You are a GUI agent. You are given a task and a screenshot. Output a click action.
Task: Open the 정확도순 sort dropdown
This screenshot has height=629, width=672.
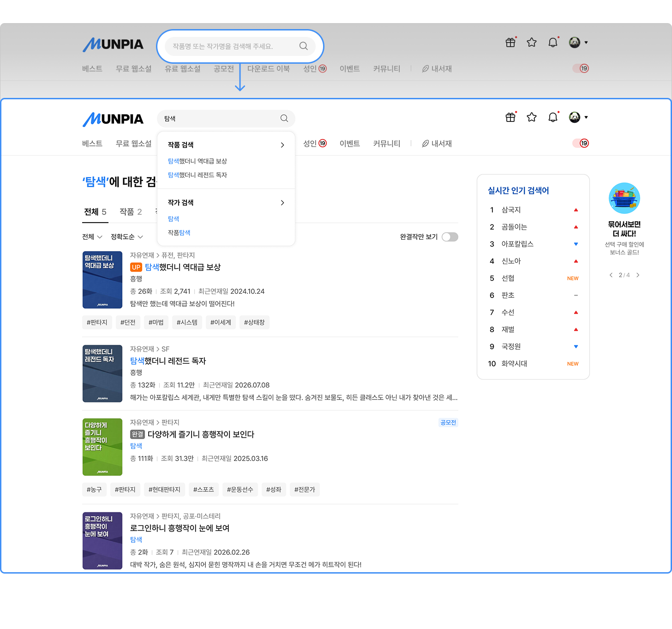pyautogui.click(x=127, y=237)
